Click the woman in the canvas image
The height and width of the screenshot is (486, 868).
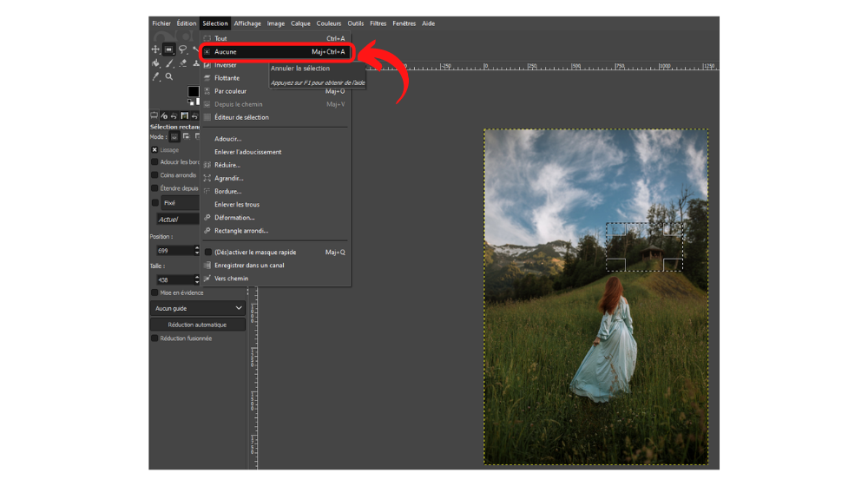[606, 340]
